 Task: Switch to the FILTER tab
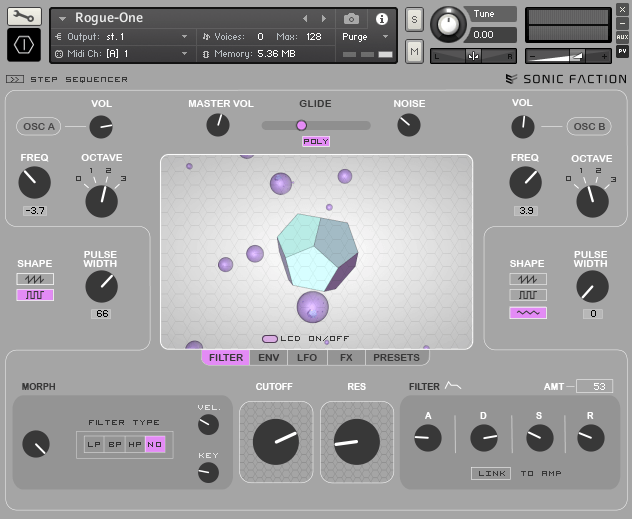pos(226,357)
